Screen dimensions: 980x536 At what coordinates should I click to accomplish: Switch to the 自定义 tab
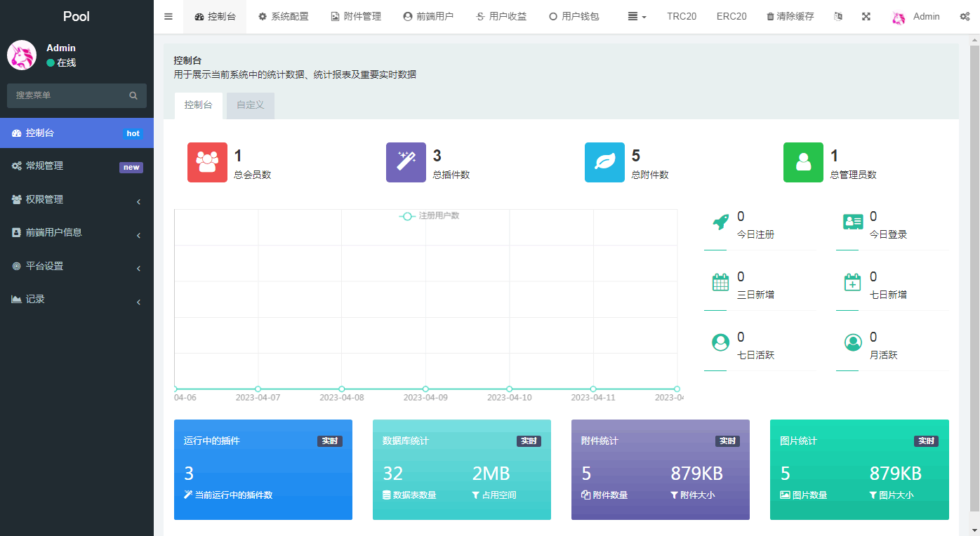tap(250, 105)
